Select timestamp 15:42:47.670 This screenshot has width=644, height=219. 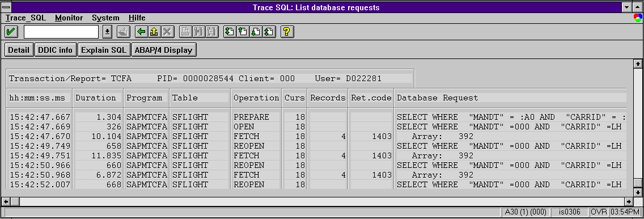pos(40,136)
